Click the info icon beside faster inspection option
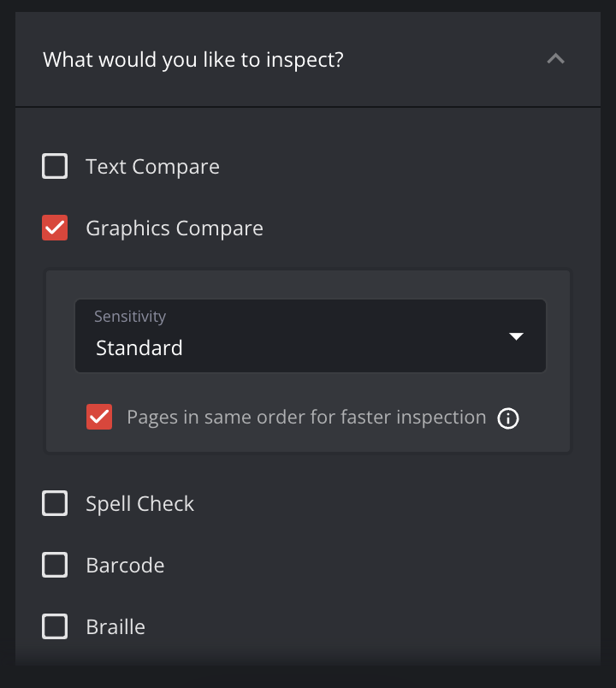This screenshot has width=616, height=688. tap(508, 418)
